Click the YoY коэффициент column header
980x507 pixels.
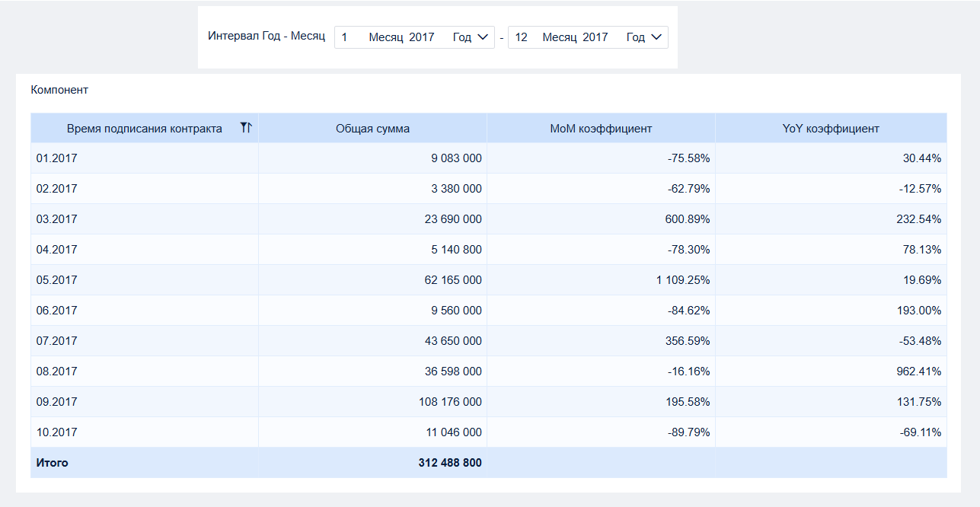(x=831, y=128)
